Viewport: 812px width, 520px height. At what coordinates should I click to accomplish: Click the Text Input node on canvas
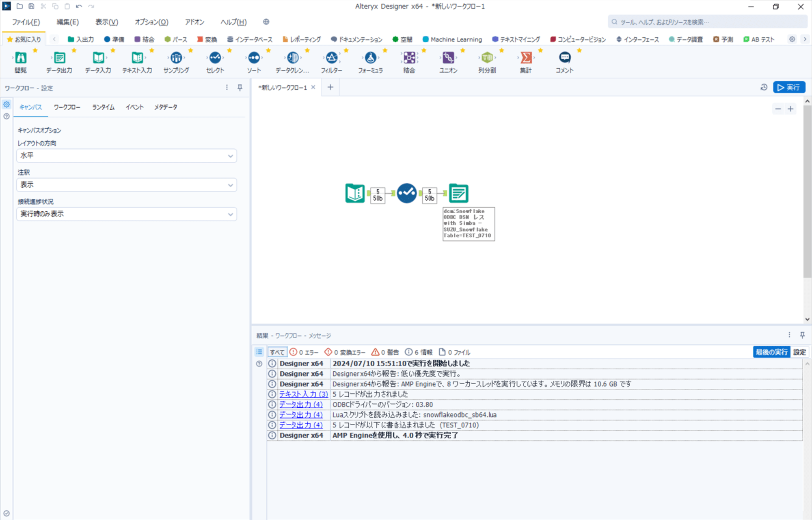pyautogui.click(x=355, y=193)
